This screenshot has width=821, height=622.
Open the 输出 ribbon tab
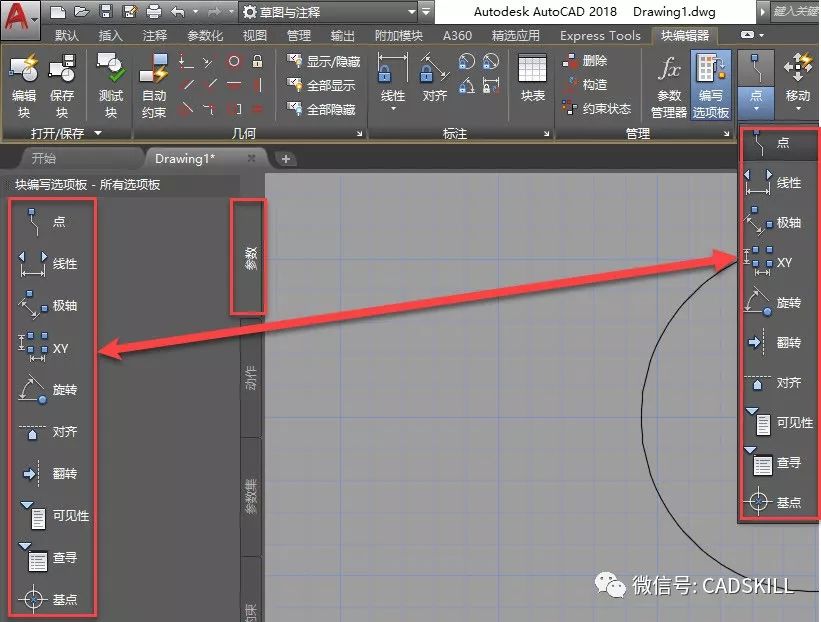[x=342, y=36]
